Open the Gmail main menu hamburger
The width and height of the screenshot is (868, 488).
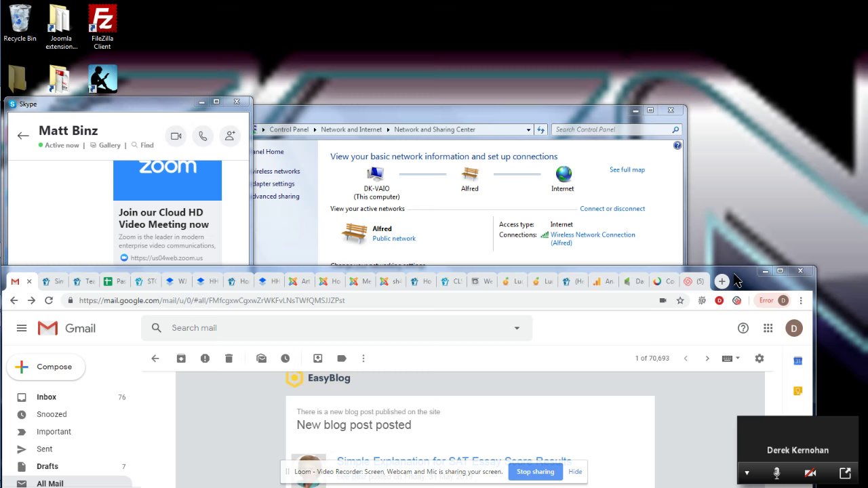[22, 328]
